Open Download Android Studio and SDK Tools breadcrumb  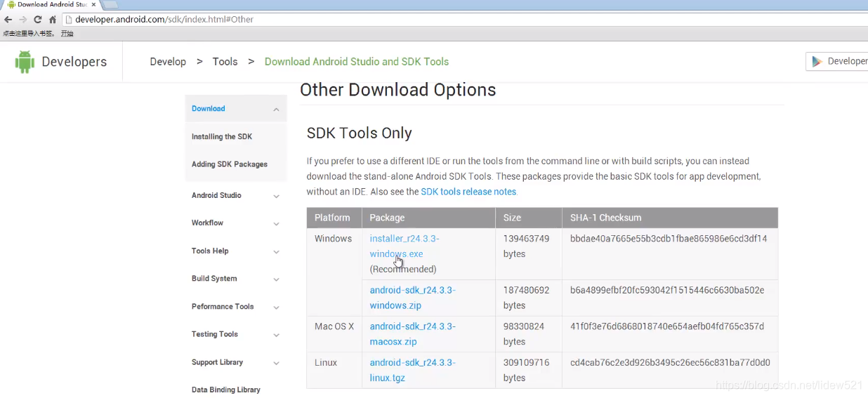coord(357,62)
